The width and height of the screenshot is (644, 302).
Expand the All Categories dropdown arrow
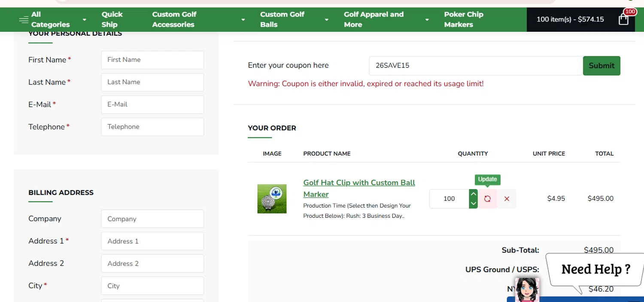[85, 20]
